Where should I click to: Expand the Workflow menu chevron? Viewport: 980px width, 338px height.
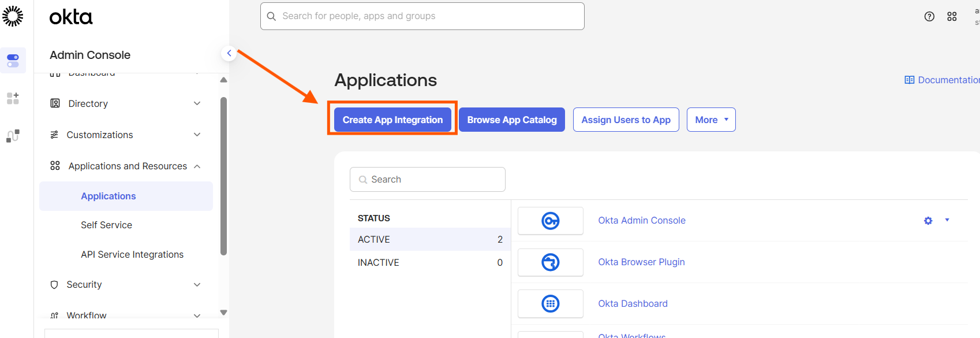coord(197,315)
